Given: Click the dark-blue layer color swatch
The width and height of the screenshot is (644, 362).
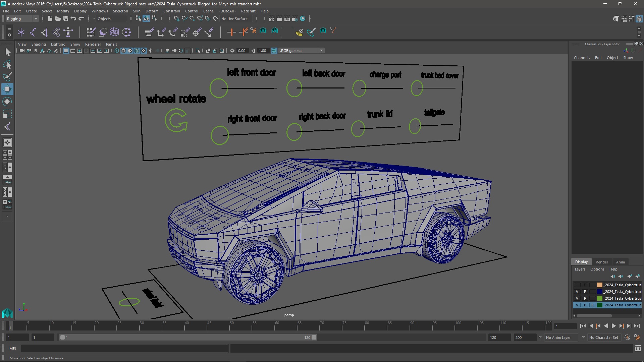Looking at the screenshot, I should [599, 292].
